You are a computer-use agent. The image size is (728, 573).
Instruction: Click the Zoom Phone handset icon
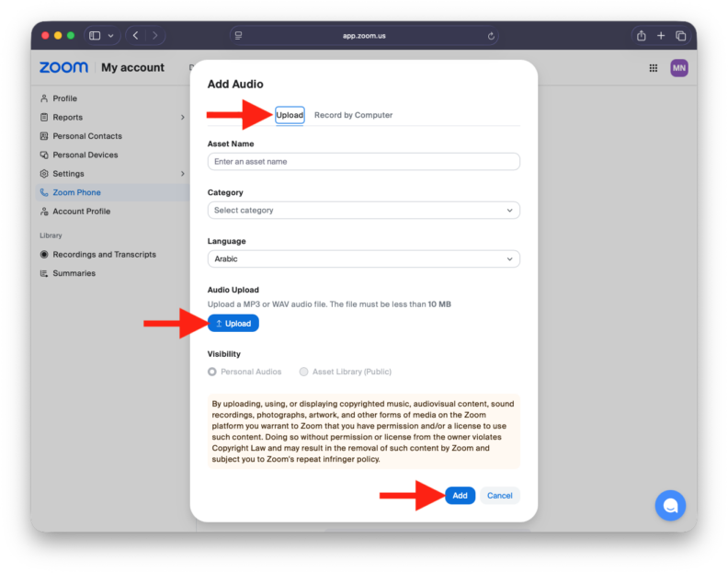click(x=44, y=192)
